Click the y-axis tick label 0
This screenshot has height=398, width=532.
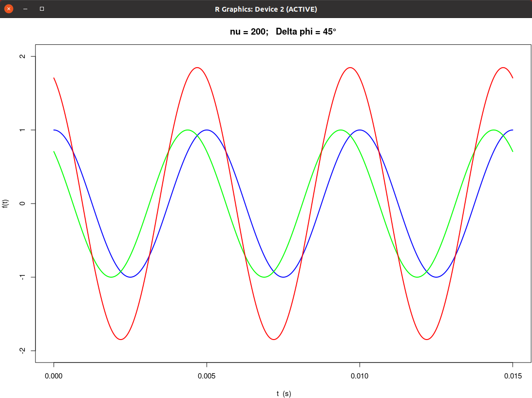coord(22,204)
